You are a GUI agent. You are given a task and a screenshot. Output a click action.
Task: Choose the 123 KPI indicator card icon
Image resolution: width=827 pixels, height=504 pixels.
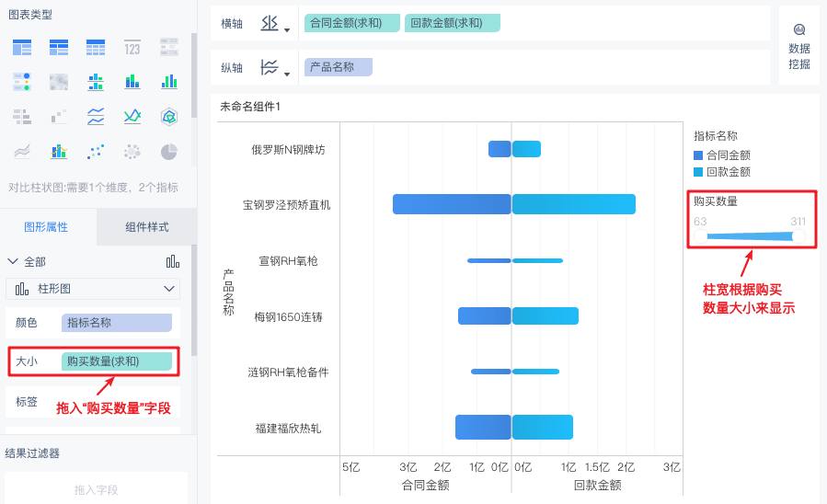click(x=132, y=48)
